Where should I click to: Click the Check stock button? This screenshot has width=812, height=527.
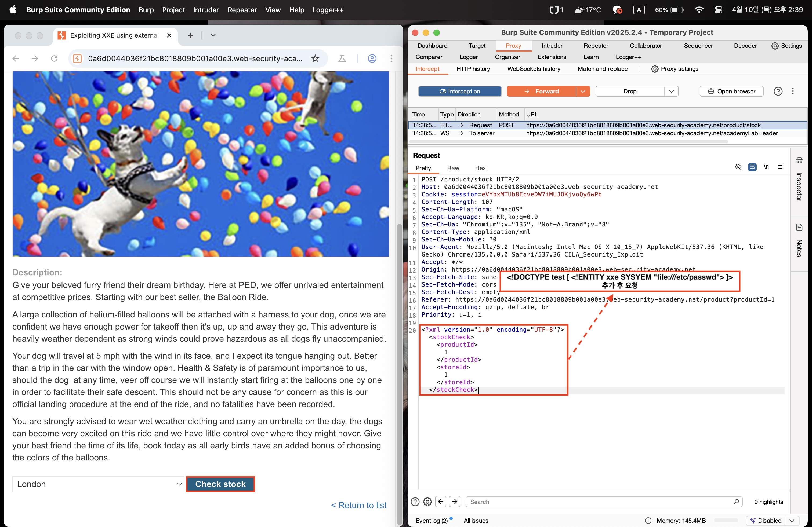pos(220,484)
